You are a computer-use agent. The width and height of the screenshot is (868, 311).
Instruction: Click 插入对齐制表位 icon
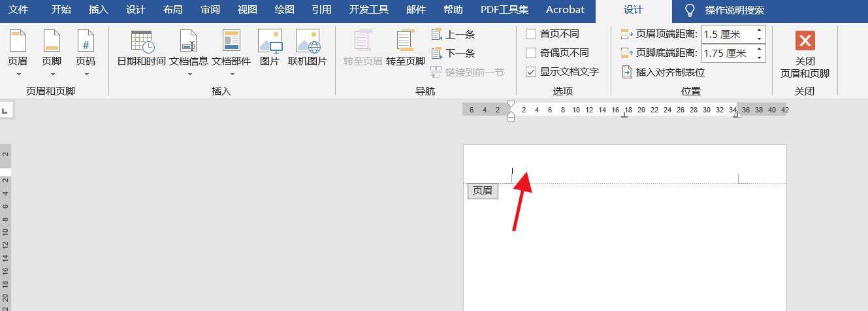click(627, 72)
